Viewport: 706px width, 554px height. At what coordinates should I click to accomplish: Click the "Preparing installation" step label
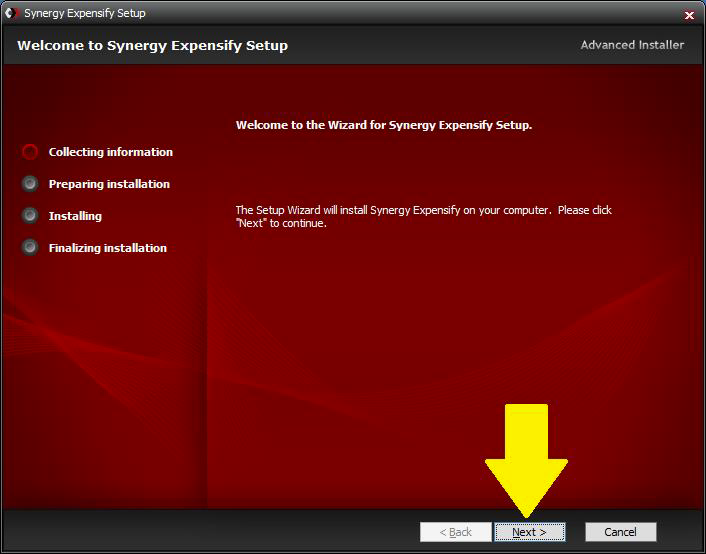tap(109, 184)
